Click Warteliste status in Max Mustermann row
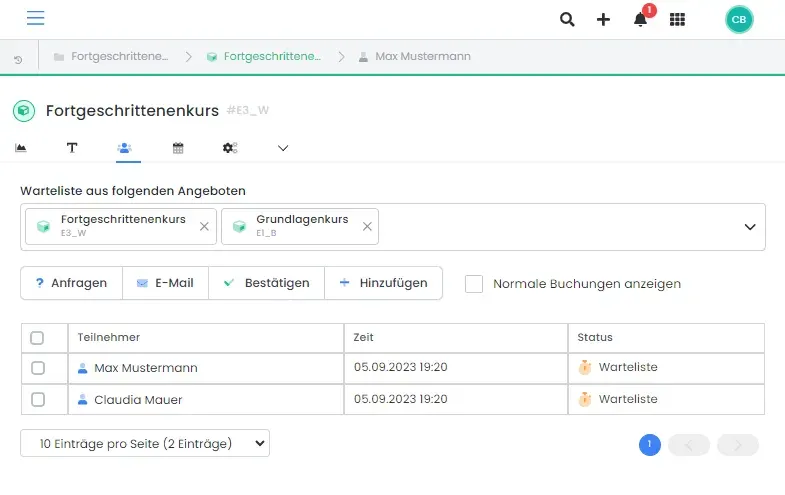The height and width of the screenshot is (495, 785). pos(628,367)
